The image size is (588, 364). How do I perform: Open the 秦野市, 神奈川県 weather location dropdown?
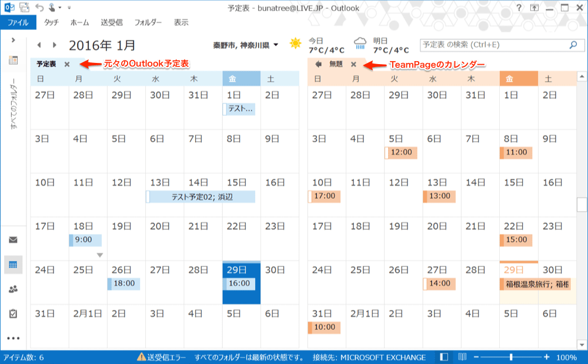coord(246,45)
